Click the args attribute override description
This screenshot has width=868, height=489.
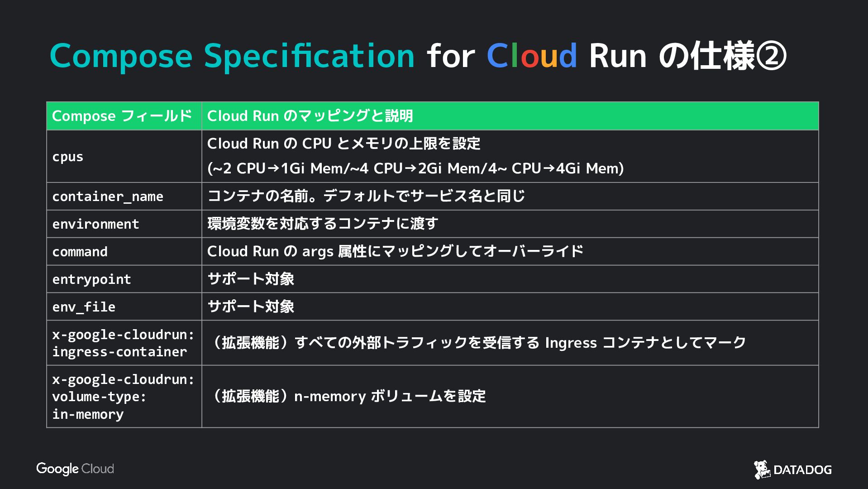(395, 251)
